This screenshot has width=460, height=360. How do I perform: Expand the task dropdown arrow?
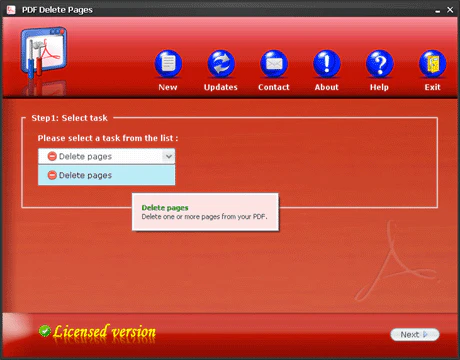(x=169, y=156)
